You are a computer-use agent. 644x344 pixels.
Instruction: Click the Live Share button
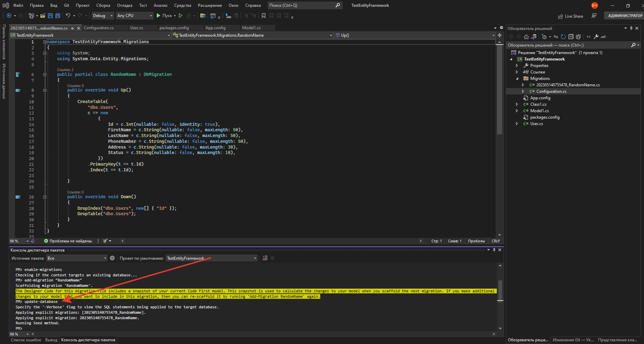coord(571,16)
